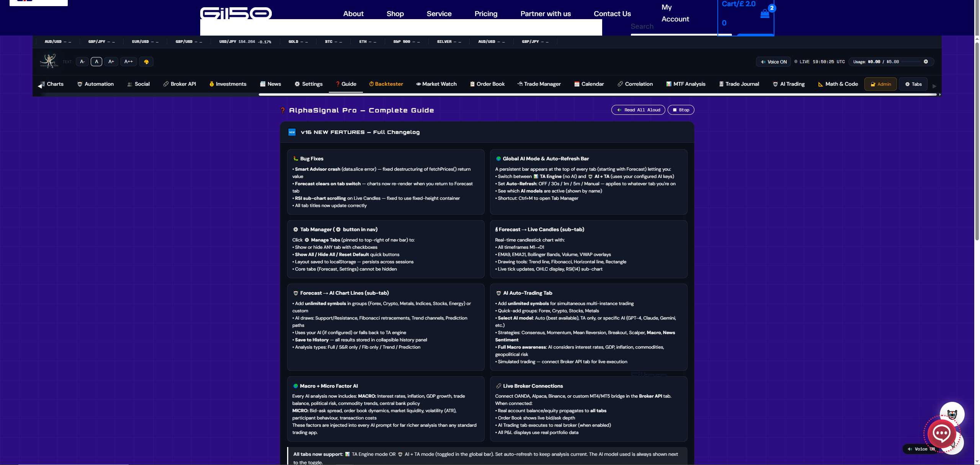The image size is (980, 465).
Task: Toggle the Voice ON button in header
Action: tap(773, 62)
